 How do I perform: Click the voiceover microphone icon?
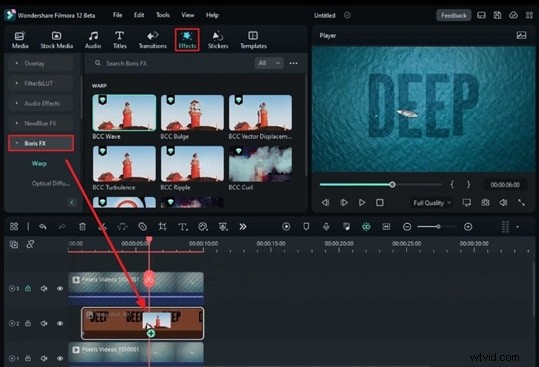click(326, 227)
